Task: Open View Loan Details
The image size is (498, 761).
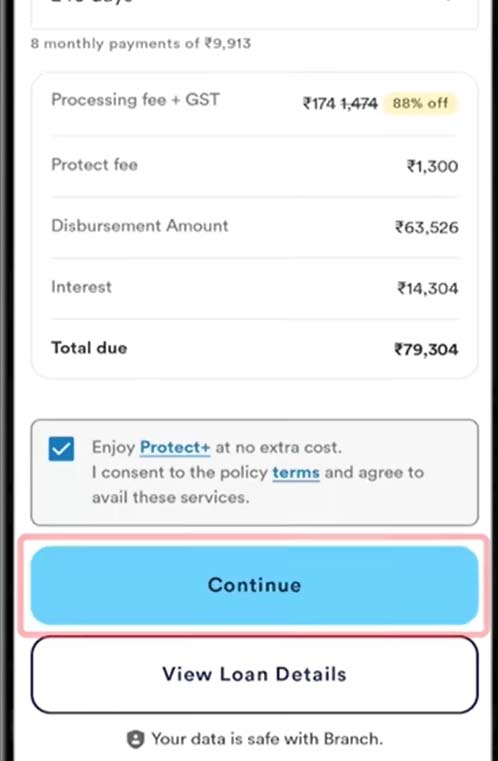Action: 254,674
